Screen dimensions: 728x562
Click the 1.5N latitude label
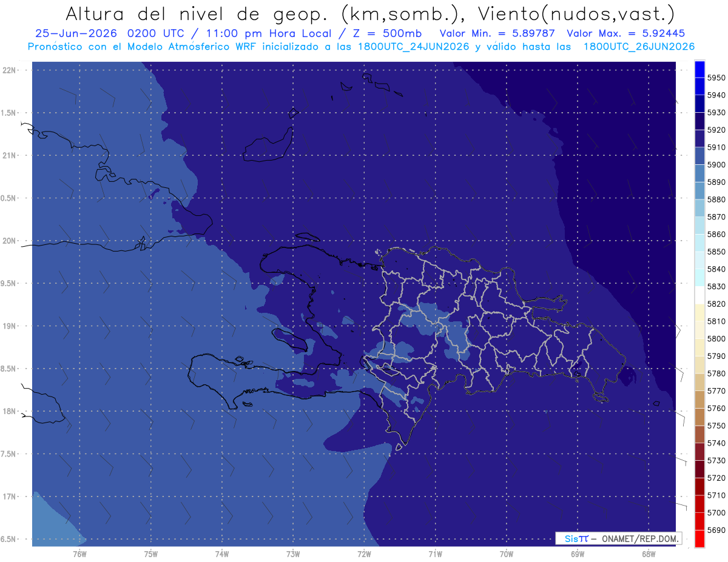[9, 113]
